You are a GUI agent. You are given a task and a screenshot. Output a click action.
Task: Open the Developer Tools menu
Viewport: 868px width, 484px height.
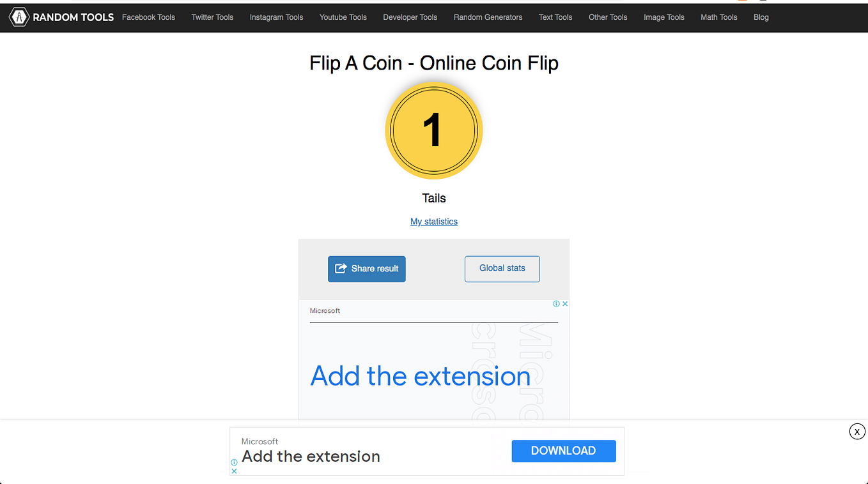tap(410, 17)
